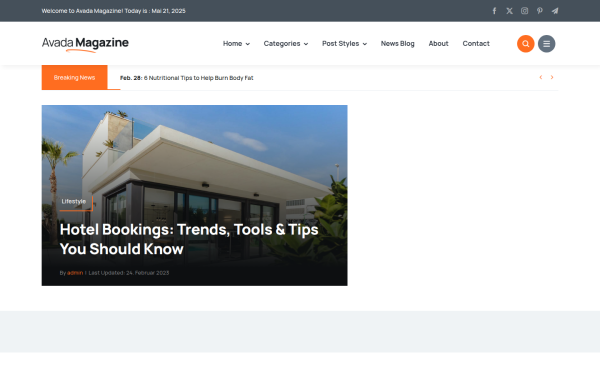This screenshot has height=375, width=600.
Task: Click the orange search icon button
Action: [525, 44]
